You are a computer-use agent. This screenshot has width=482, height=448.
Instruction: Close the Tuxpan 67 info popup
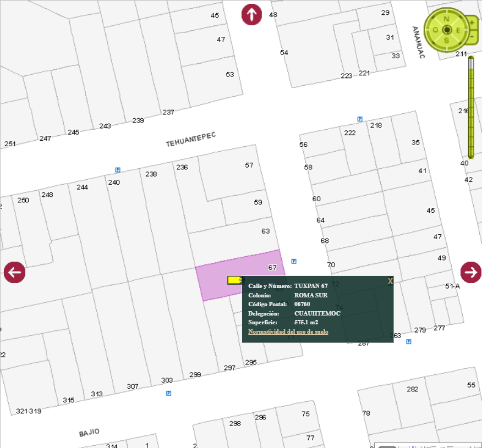pyautogui.click(x=390, y=281)
